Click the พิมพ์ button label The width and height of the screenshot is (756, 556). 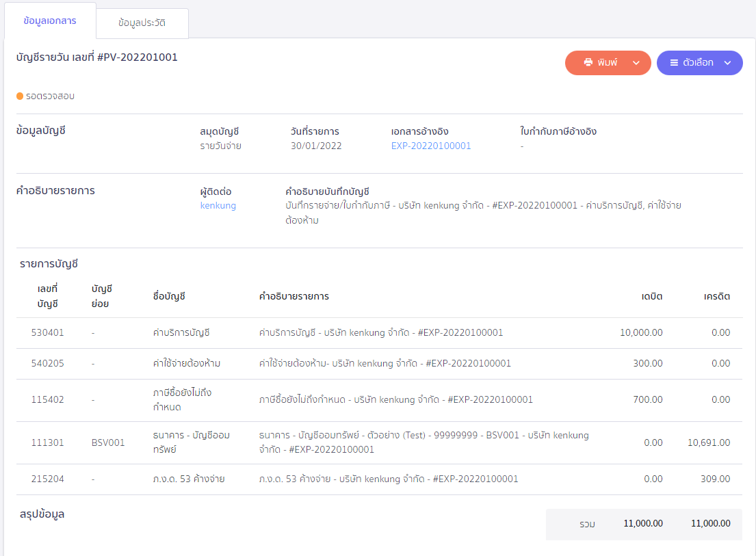pyautogui.click(x=607, y=63)
